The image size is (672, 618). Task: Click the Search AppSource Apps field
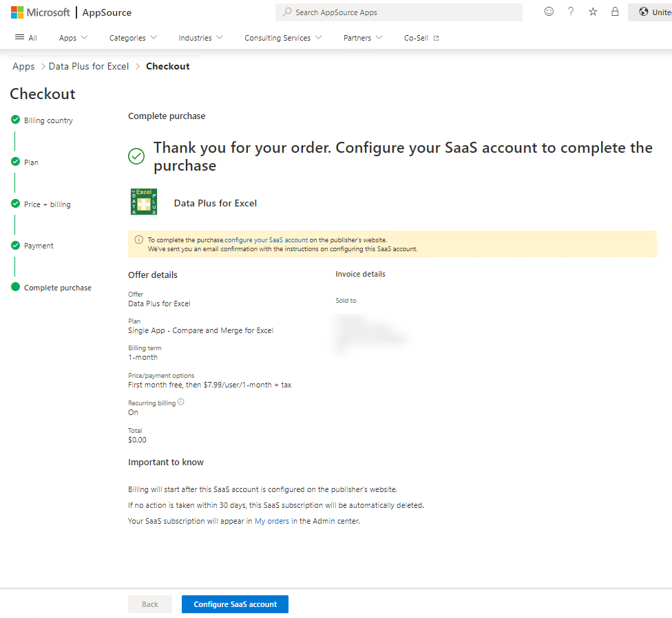(x=399, y=12)
